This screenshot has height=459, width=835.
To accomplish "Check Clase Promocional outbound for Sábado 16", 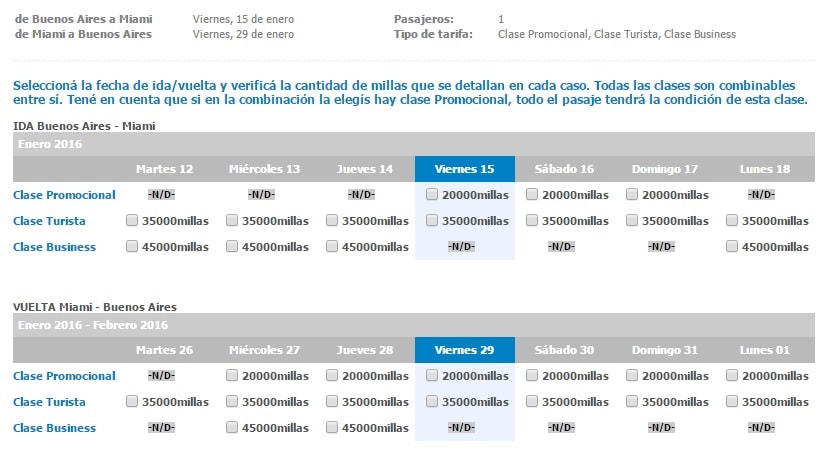I will (x=531, y=194).
